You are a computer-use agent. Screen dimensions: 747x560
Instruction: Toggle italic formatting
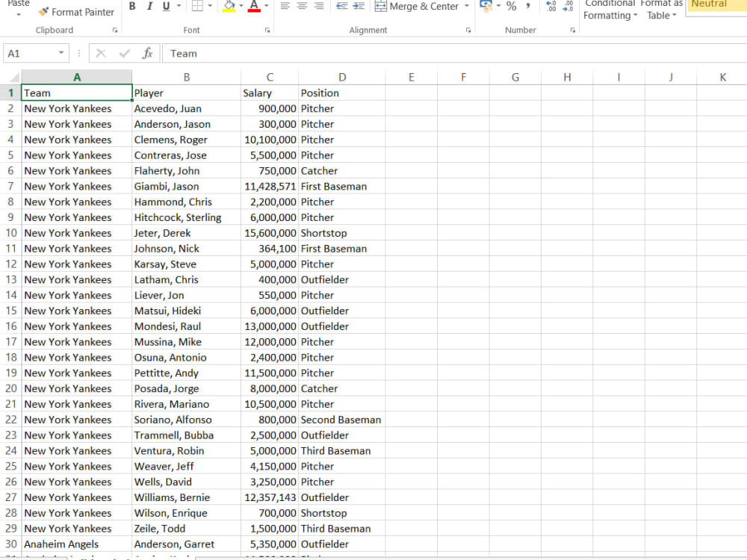pos(149,6)
